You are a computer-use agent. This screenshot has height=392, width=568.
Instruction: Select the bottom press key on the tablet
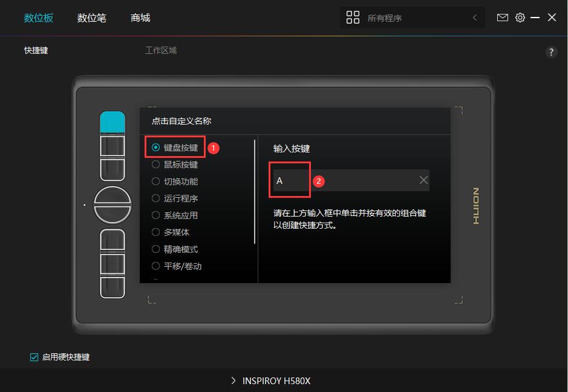click(x=113, y=287)
